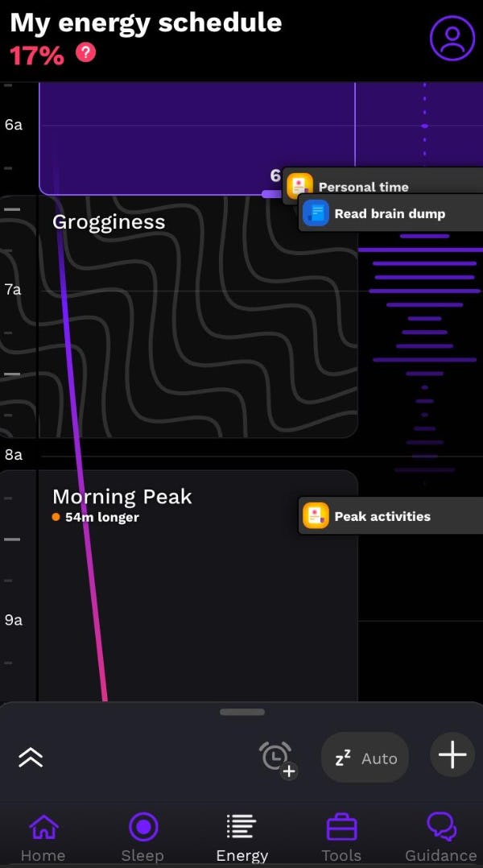Toggle the zZ Auto sleep mode

[364, 757]
